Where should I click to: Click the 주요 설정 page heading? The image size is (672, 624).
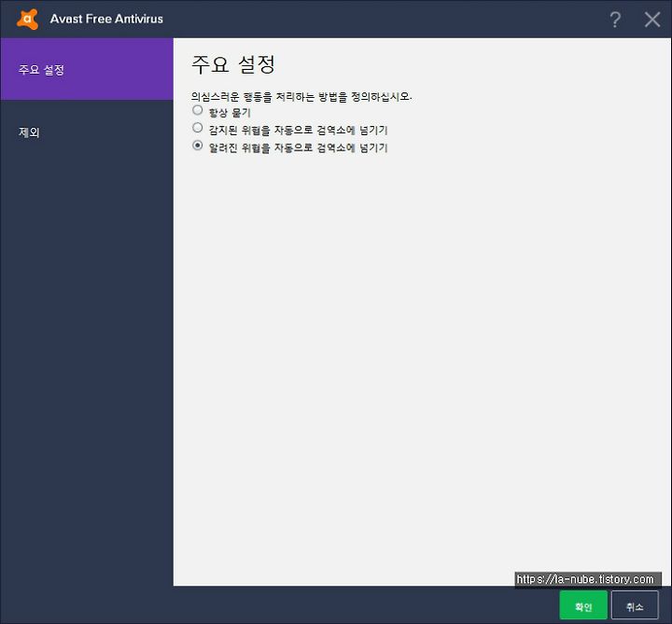232,64
